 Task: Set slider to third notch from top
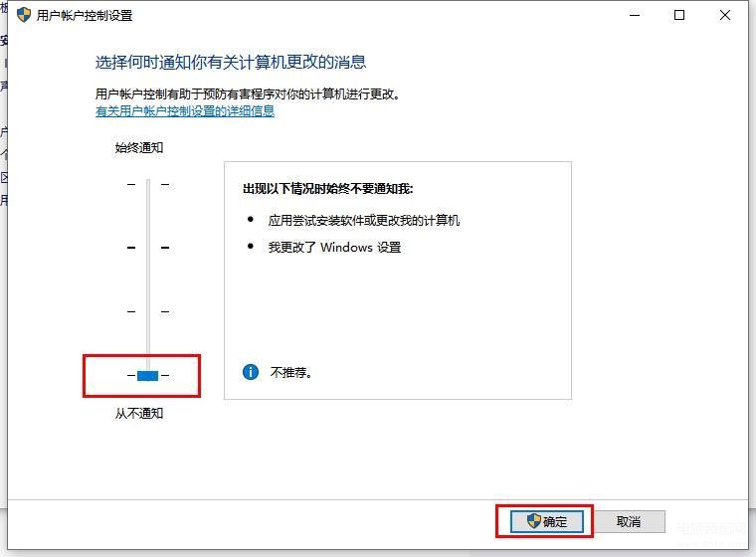point(148,312)
